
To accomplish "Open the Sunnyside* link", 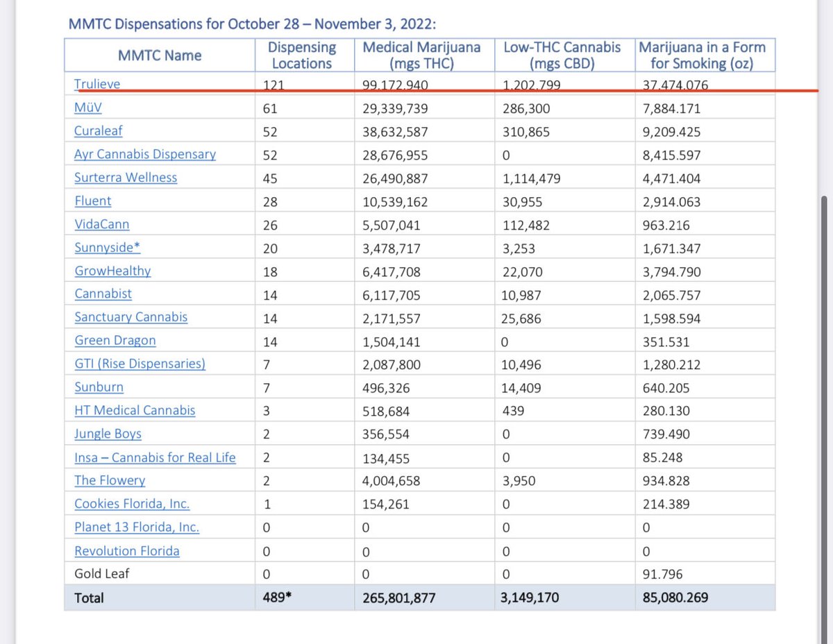I will coord(108,247).
